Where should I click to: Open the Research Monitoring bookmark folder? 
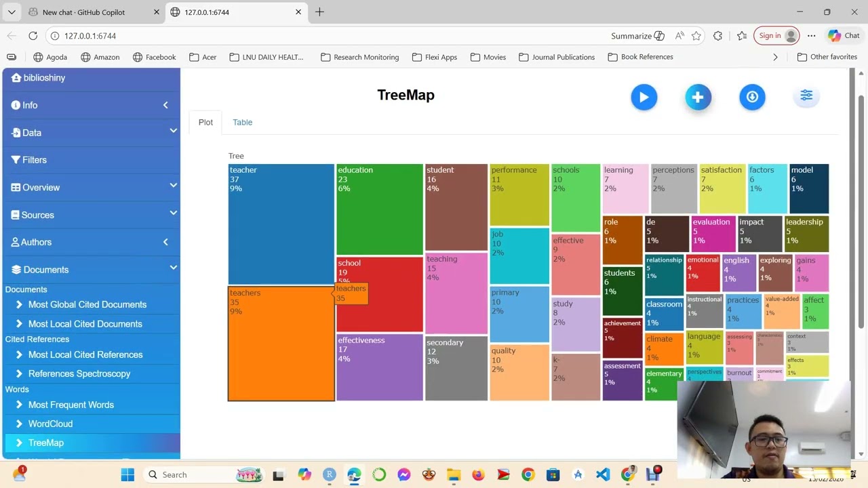click(x=359, y=57)
